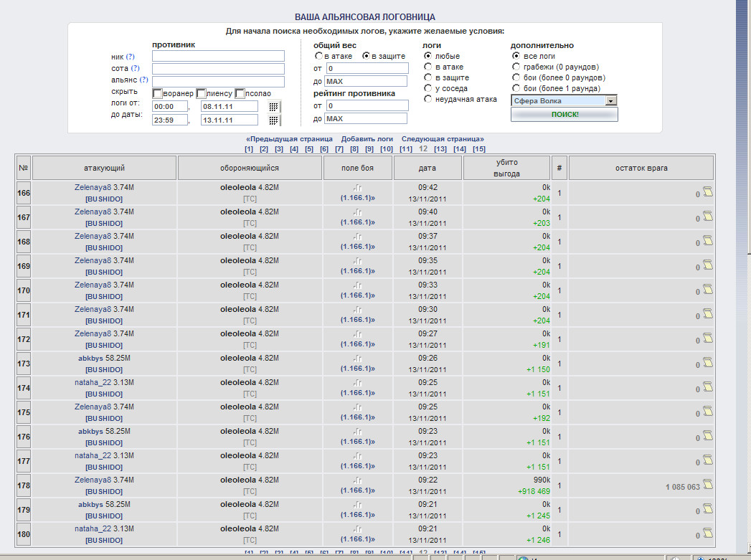
Task: Open page [1] in top pagination
Action: [249, 149]
